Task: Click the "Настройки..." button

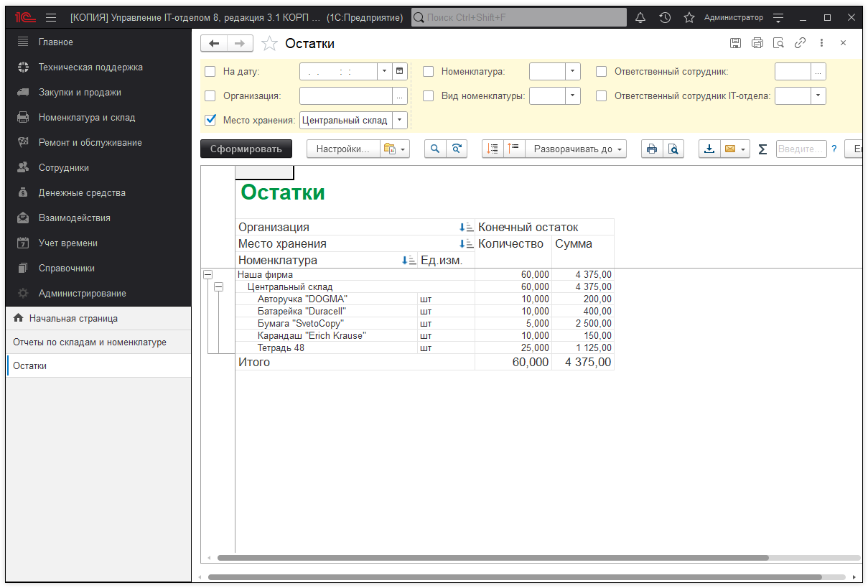Action: [x=342, y=149]
